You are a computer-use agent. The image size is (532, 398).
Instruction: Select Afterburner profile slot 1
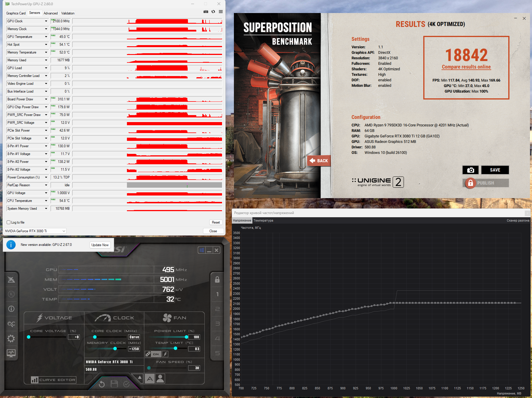[217, 294]
